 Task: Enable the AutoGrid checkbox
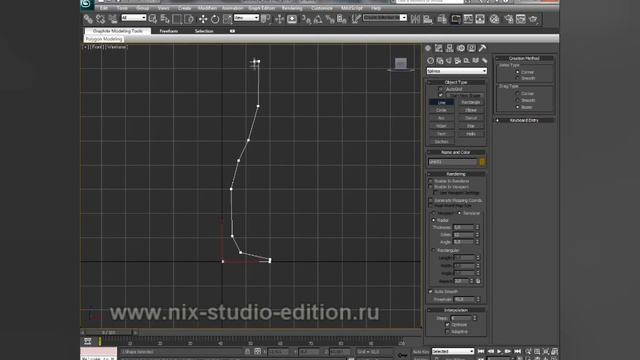click(441, 89)
